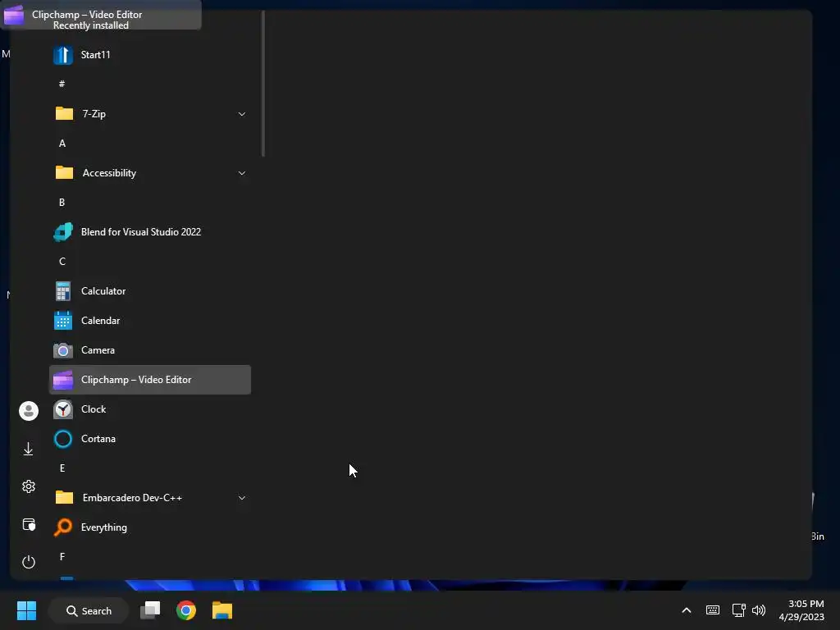Select the Calculator label text

tap(103, 291)
